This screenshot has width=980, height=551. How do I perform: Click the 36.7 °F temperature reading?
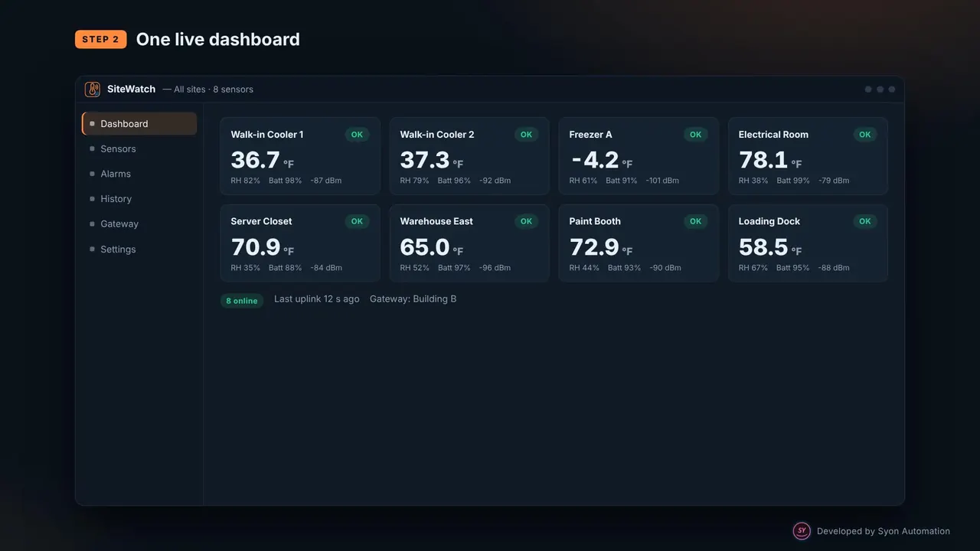pyautogui.click(x=263, y=160)
